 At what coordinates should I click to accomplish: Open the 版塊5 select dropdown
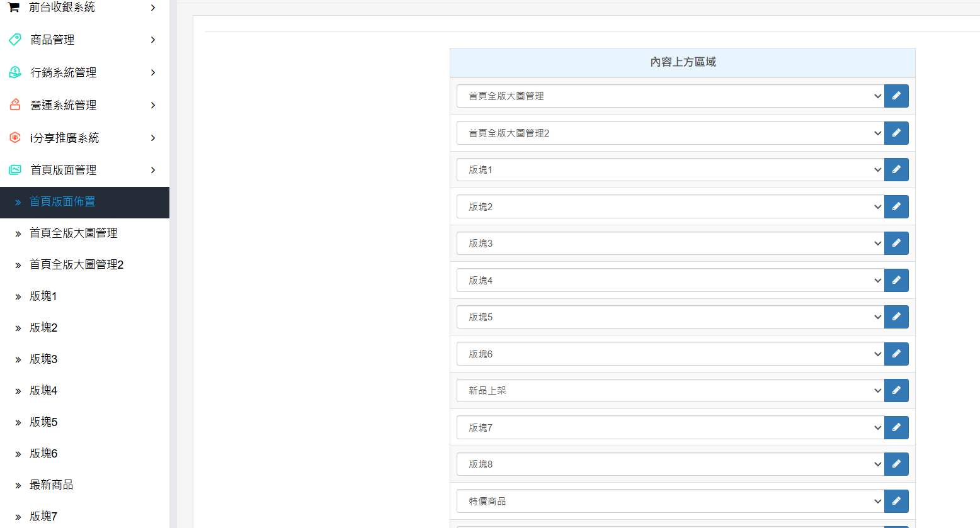[670, 317]
